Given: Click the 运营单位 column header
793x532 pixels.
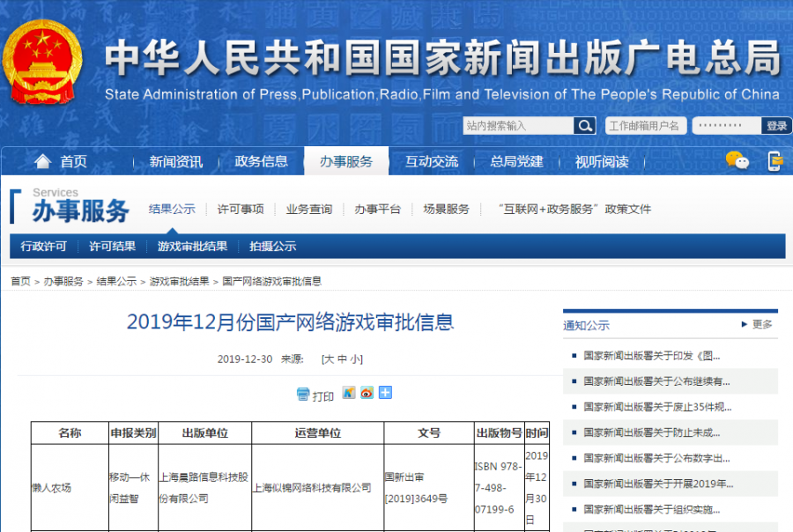Looking at the screenshot, I should tap(317, 432).
